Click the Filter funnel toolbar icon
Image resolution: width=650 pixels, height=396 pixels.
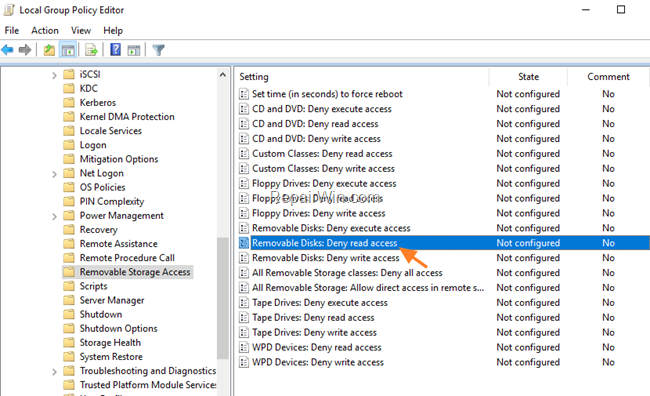coord(158,50)
